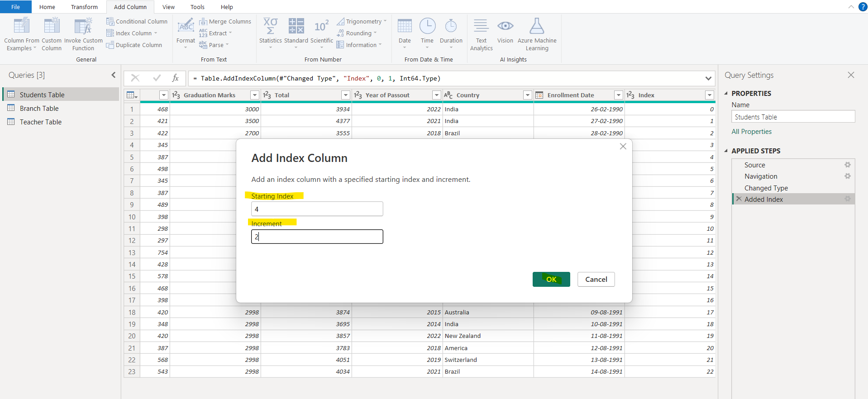Image resolution: width=868 pixels, height=399 pixels.
Task: Open the Text Analytics tool
Action: [481, 26]
